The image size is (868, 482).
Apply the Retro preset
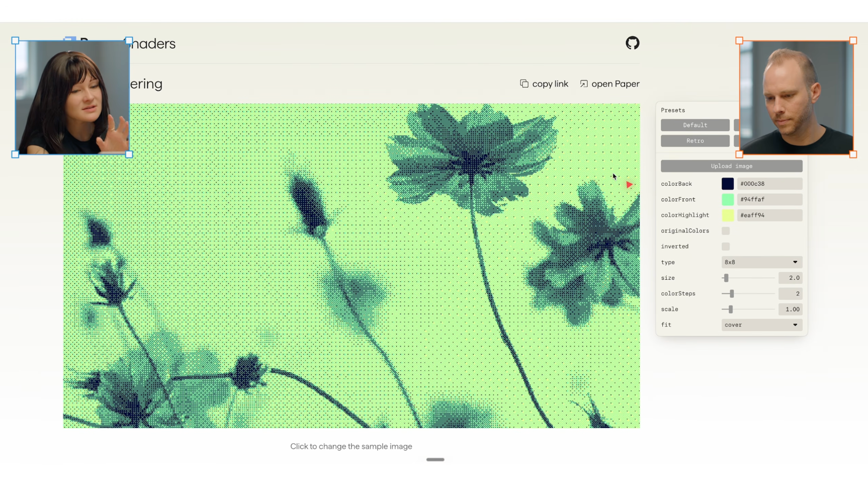695,141
